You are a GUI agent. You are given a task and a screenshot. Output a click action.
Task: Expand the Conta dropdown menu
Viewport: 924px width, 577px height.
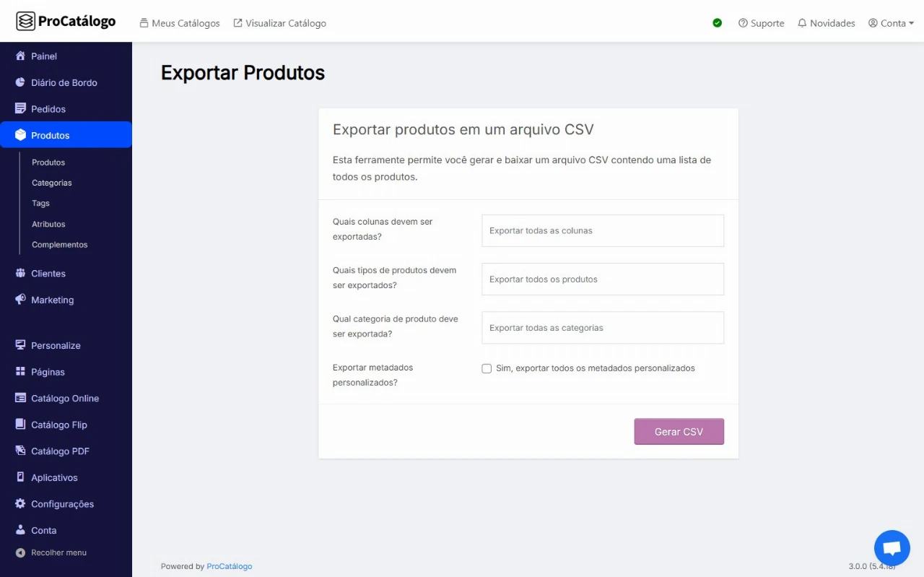pyautogui.click(x=891, y=22)
